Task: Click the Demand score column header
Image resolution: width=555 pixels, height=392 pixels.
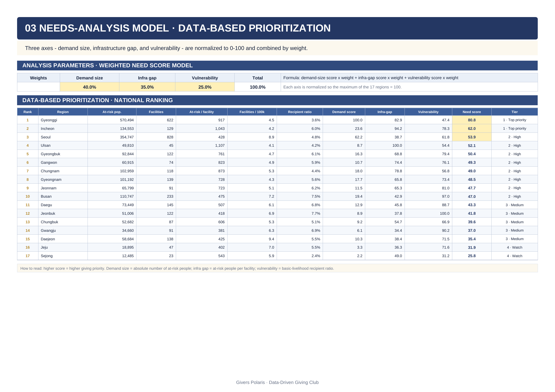Action: pyautogui.click(x=344, y=112)
